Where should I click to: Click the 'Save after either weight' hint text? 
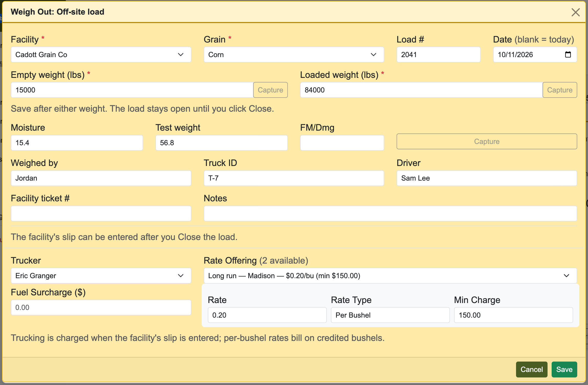[x=142, y=109]
